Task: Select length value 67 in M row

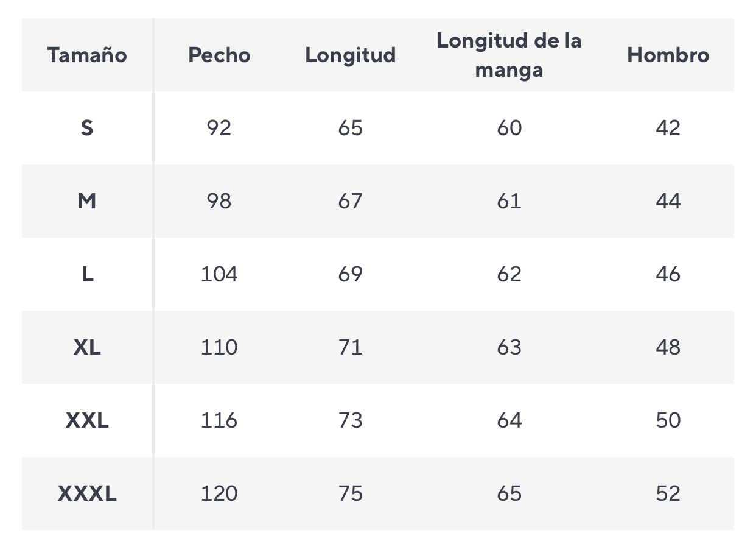Action: coord(351,201)
